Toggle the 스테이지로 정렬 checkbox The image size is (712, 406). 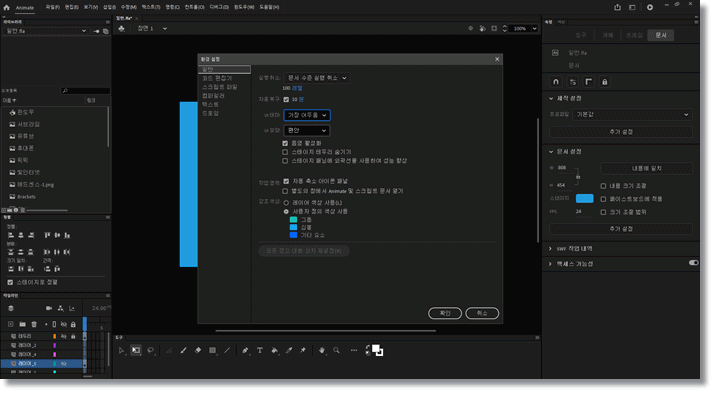(x=10, y=282)
